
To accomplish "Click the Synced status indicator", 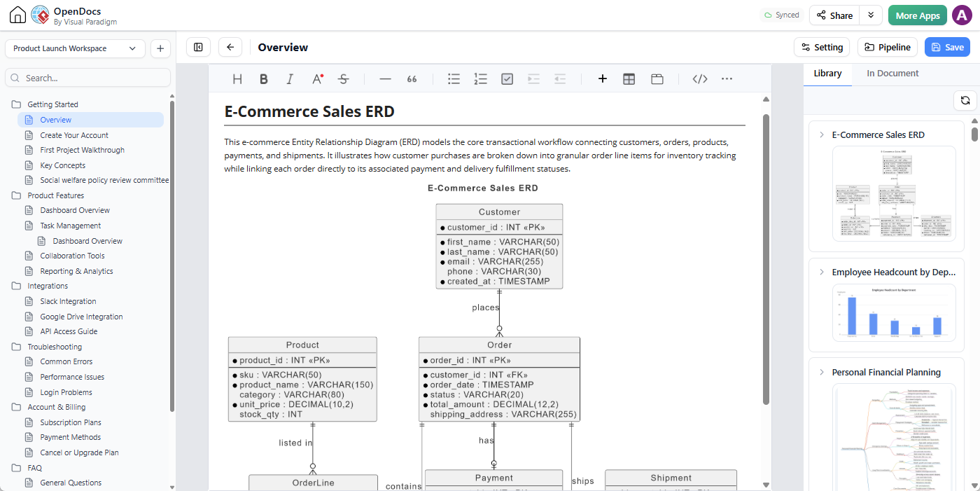I will [x=781, y=15].
